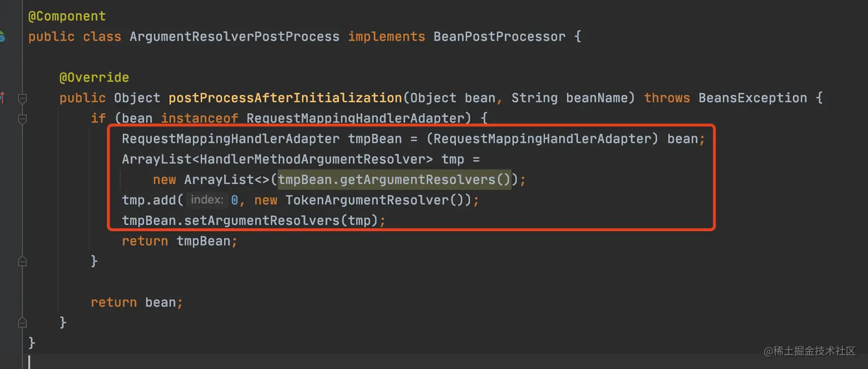Click the highlighted tmpBean.getArgumentResolvers() call
Viewport: 868px width, 369px height.
[394, 180]
